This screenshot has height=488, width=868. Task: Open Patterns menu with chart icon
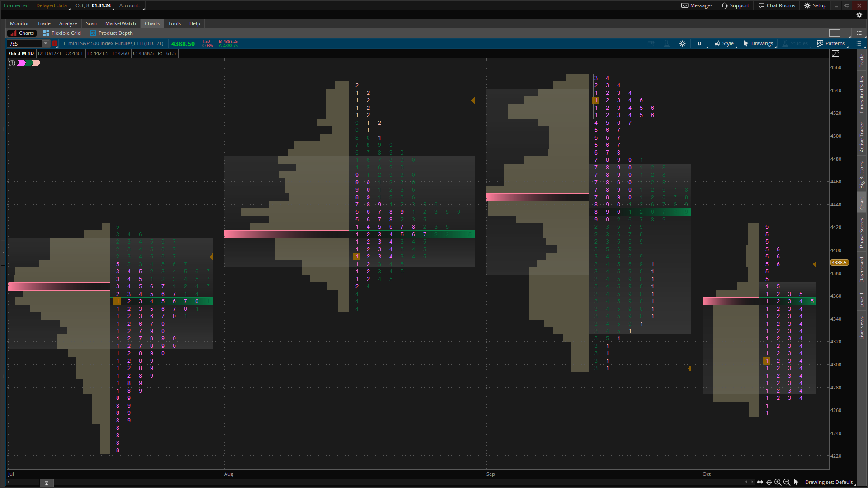(x=831, y=44)
